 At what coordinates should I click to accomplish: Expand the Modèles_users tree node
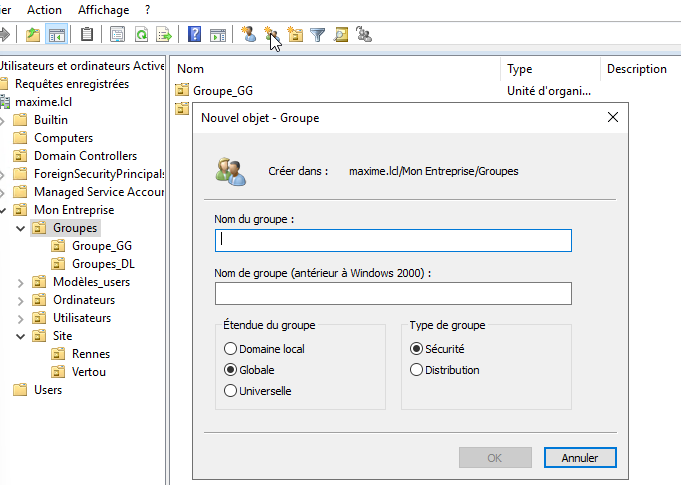tap(21, 282)
